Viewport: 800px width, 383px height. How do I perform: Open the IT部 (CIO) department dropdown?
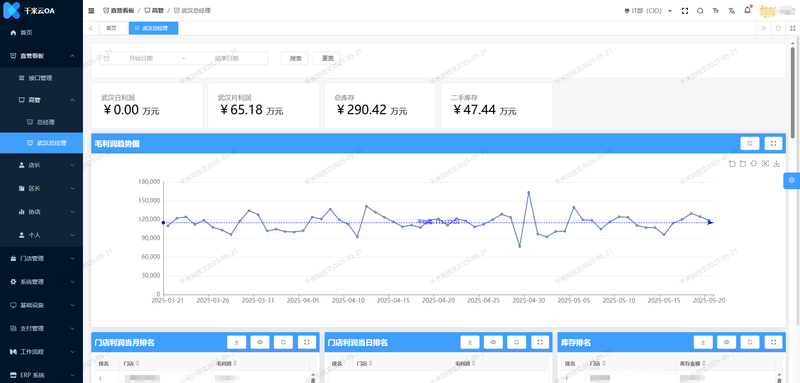point(648,11)
